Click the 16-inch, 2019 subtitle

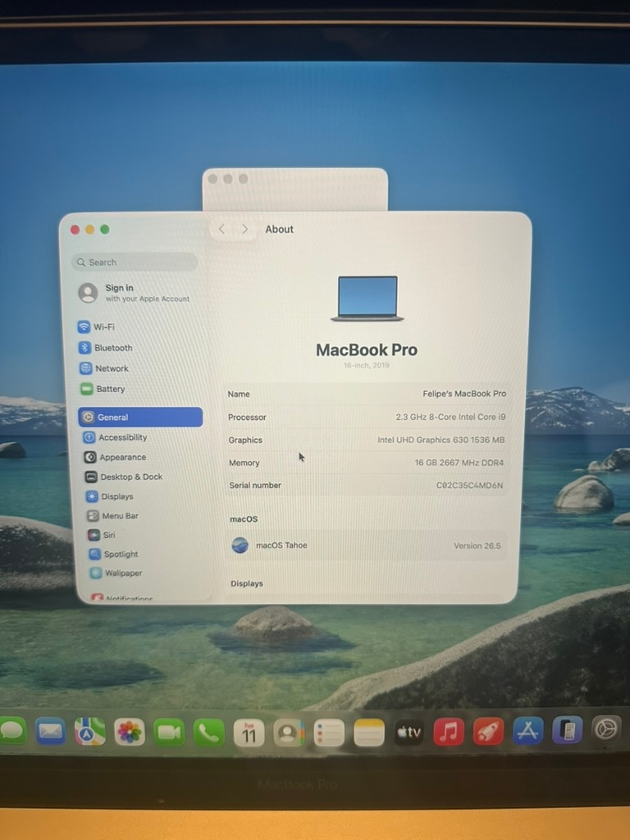(x=367, y=365)
